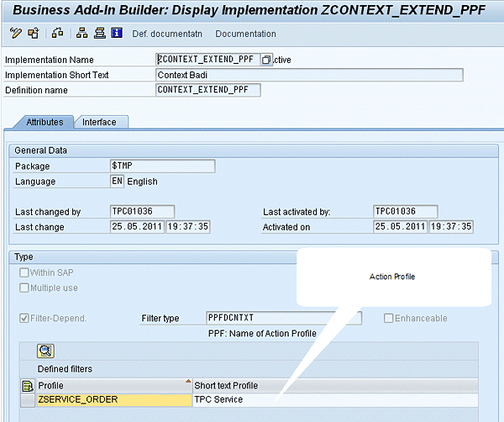504x422 pixels.
Task: Click the blue information icon
Action: tap(117, 34)
